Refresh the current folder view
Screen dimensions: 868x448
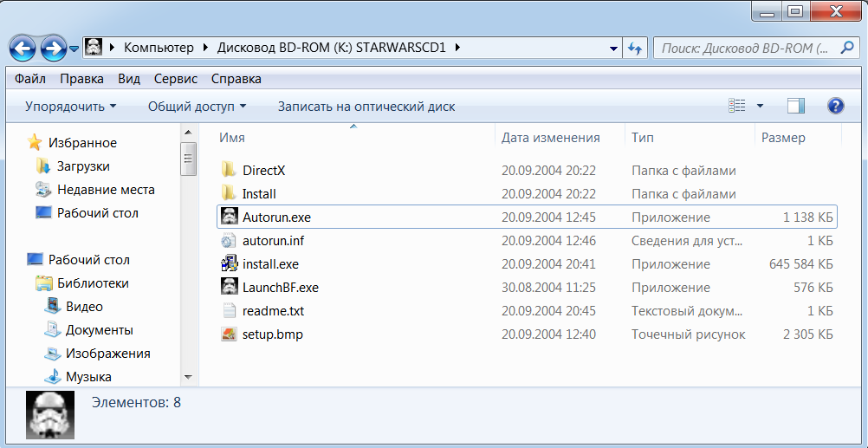tap(635, 48)
